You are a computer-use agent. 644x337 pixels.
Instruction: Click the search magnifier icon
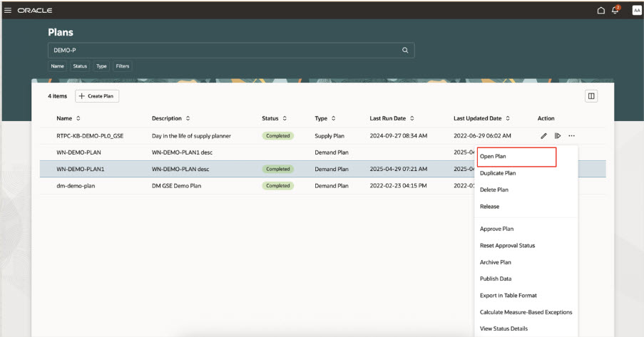coord(405,50)
